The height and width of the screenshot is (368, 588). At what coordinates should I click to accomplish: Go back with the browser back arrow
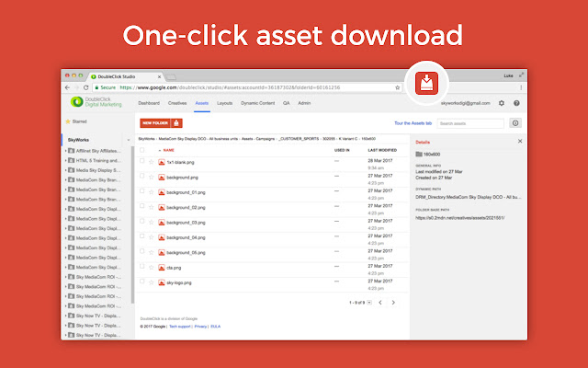[x=67, y=87]
